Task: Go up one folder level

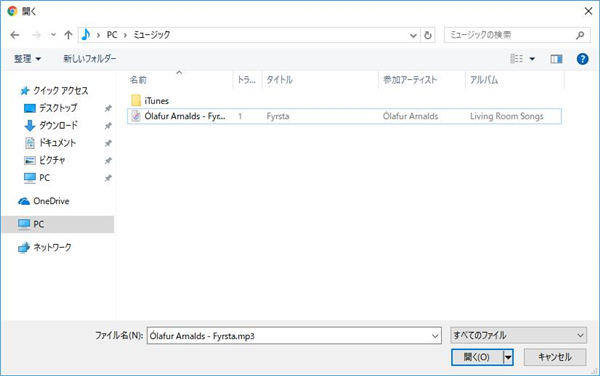Action: (68, 35)
